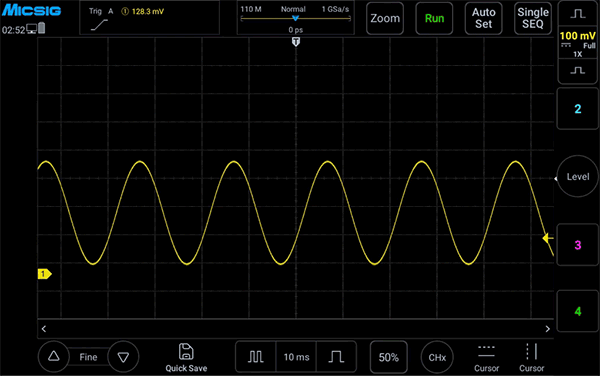Screen dimensions: 600x376
Task: Decrease vertical scale using the lower pulse icon
Action: tap(578, 71)
